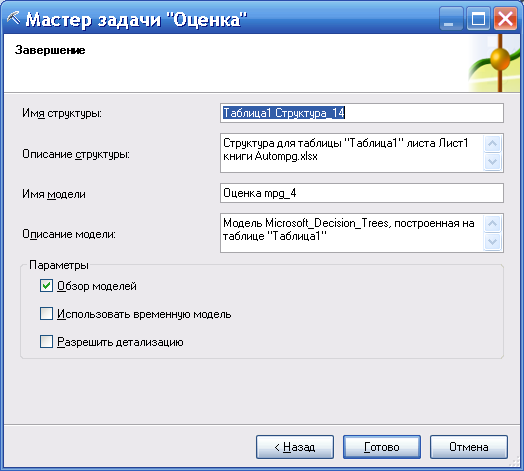Click the Имя структуры input field
The image size is (524, 471).
pos(362,113)
